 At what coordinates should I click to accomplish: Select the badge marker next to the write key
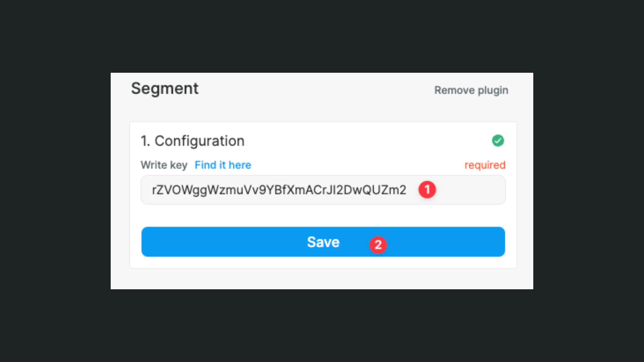[427, 190]
